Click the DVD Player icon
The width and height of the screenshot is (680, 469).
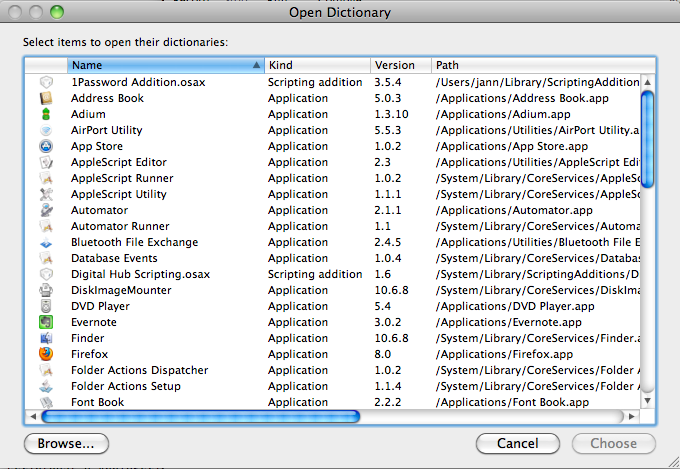click(x=46, y=306)
